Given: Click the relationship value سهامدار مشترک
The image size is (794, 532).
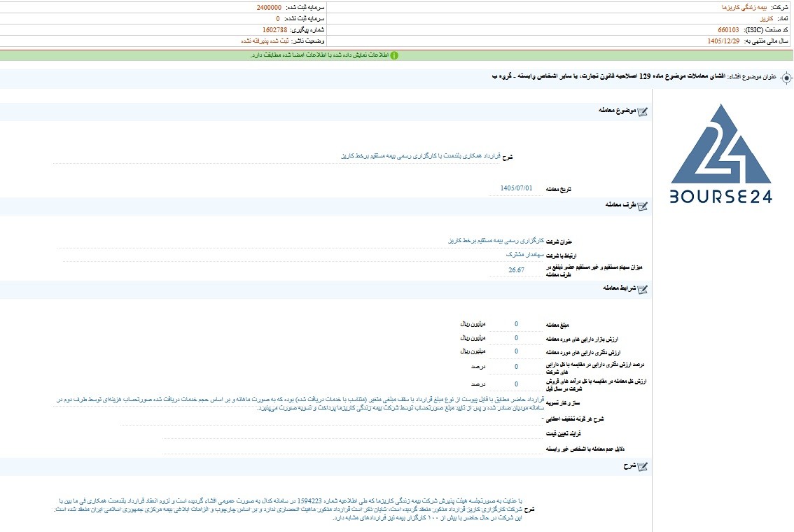Looking at the screenshot, I should pos(524,255).
